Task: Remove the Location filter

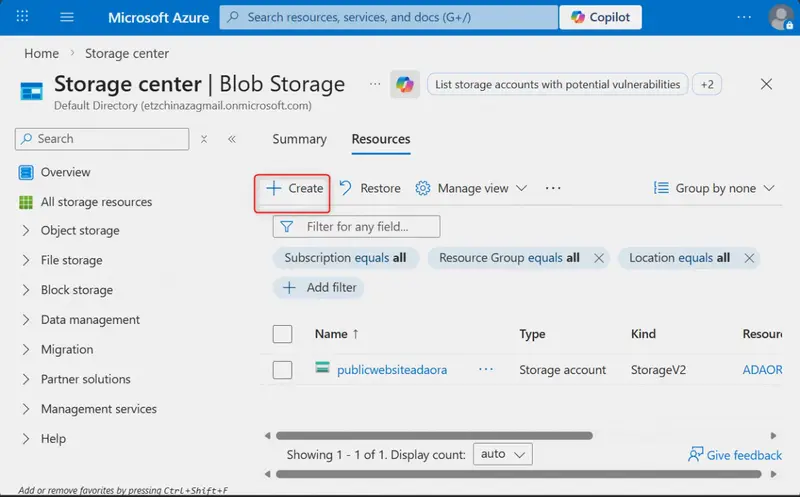Action: [x=749, y=259]
